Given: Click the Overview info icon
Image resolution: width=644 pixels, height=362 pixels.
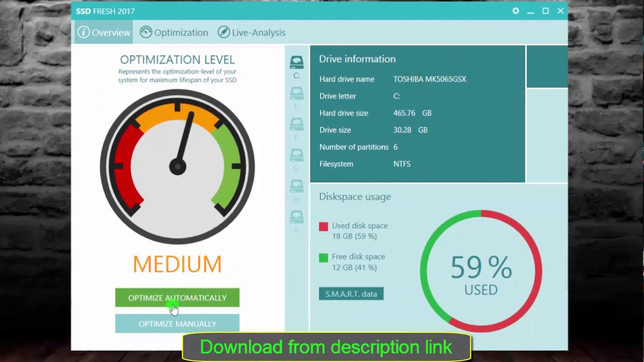Looking at the screenshot, I should point(84,32).
